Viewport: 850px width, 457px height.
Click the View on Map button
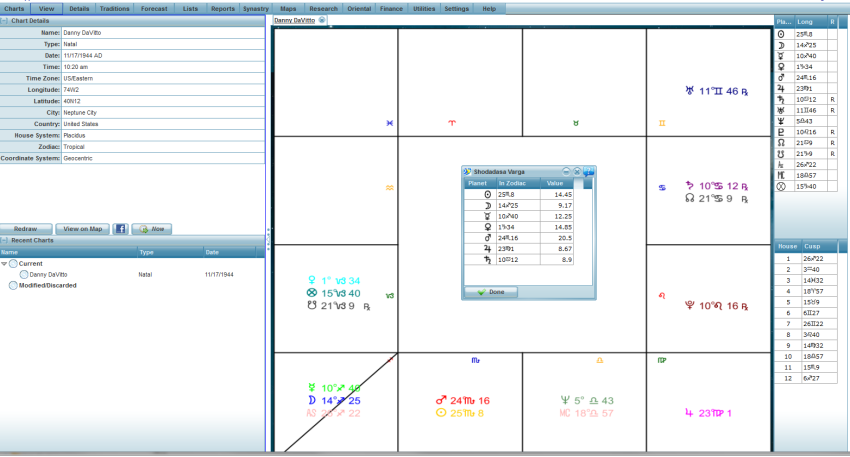(x=83, y=229)
